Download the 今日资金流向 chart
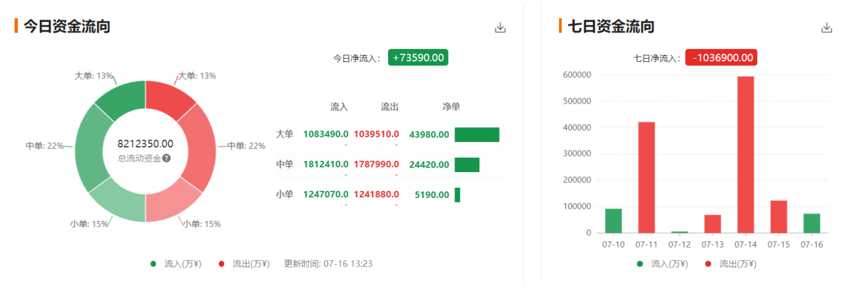Viewport: 868px width, 307px height. tap(500, 27)
